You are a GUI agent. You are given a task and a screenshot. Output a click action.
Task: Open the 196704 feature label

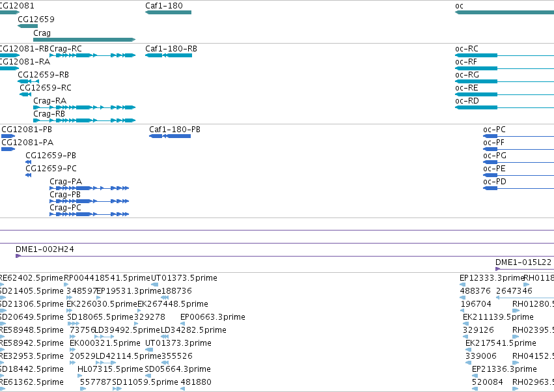(476, 304)
